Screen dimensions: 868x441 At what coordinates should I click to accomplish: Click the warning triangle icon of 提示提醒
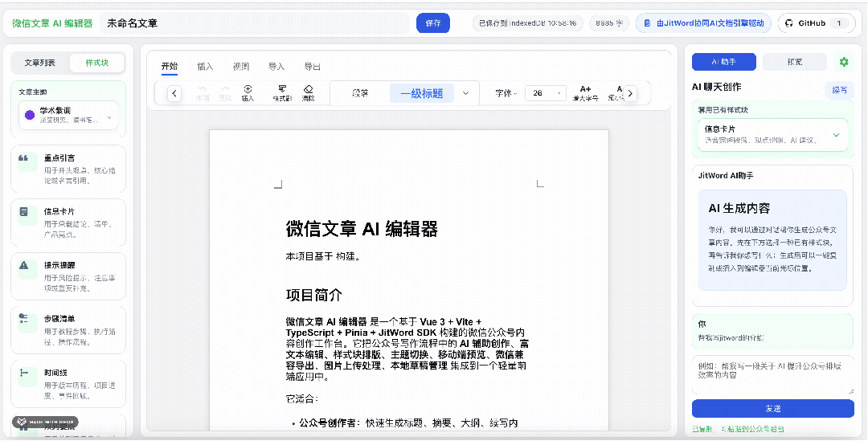coord(24,266)
